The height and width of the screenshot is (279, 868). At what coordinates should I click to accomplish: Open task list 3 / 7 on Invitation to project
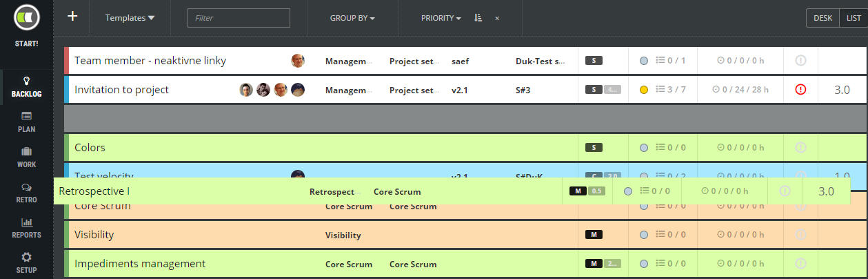(x=671, y=90)
